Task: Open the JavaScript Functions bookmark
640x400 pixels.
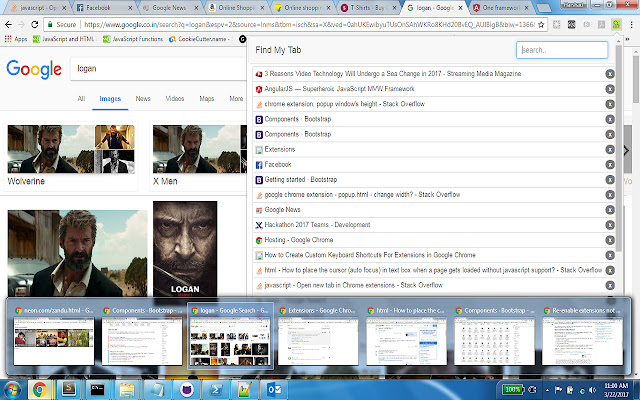Action: coord(133,39)
